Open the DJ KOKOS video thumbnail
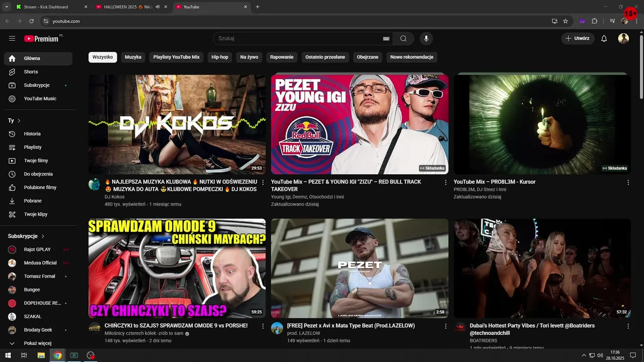The width and height of the screenshot is (644, 362). 177,124
